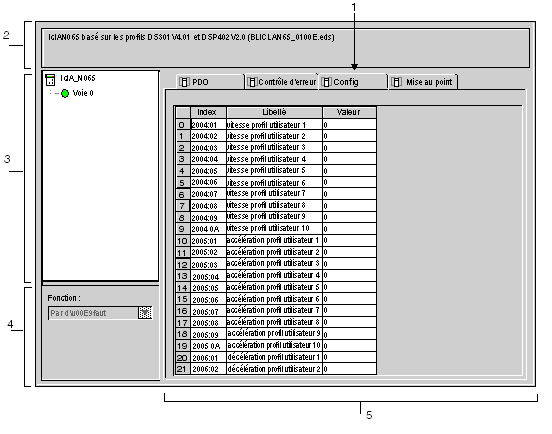The width and height of the screenshot is (552, 434).
Task: Click the Index column header
Action: [x=208, y=112]
